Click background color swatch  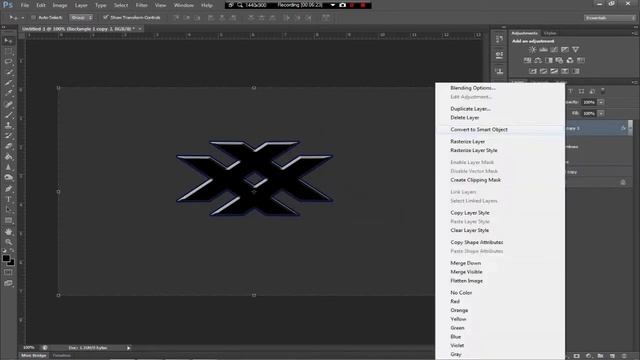11,262
